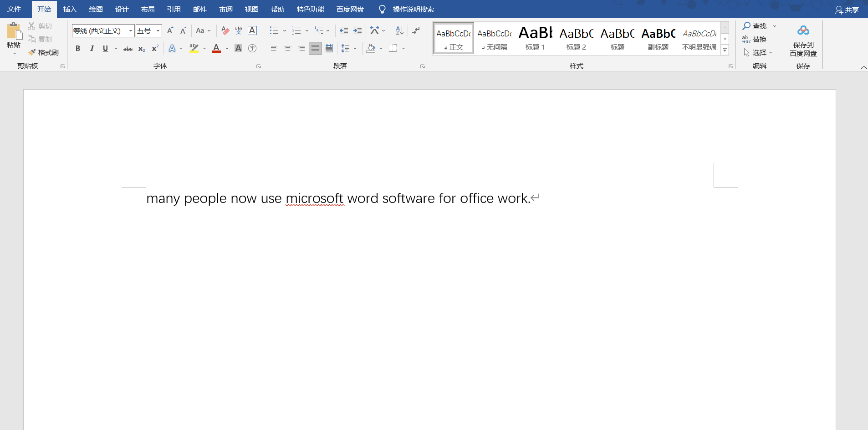Toggle subscript formatting
The width and height of the screenshot is (868, 430).
(142, 48)
